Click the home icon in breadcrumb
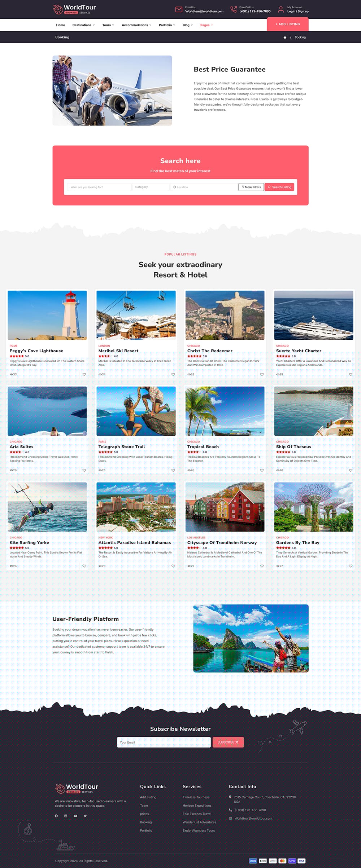The height and width of the screenshot is (868, 361). click(285, 38)
